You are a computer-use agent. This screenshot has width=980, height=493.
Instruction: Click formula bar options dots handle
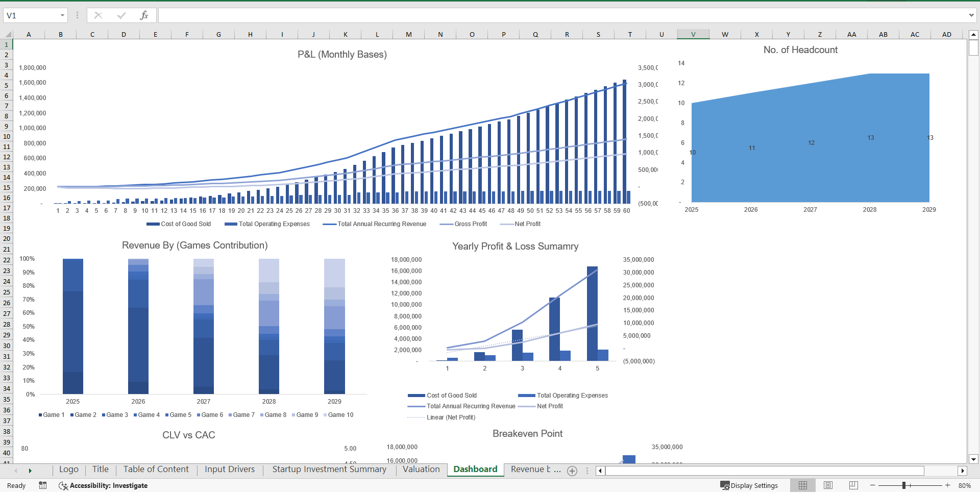pyautogui.click(x=78, y=15)
